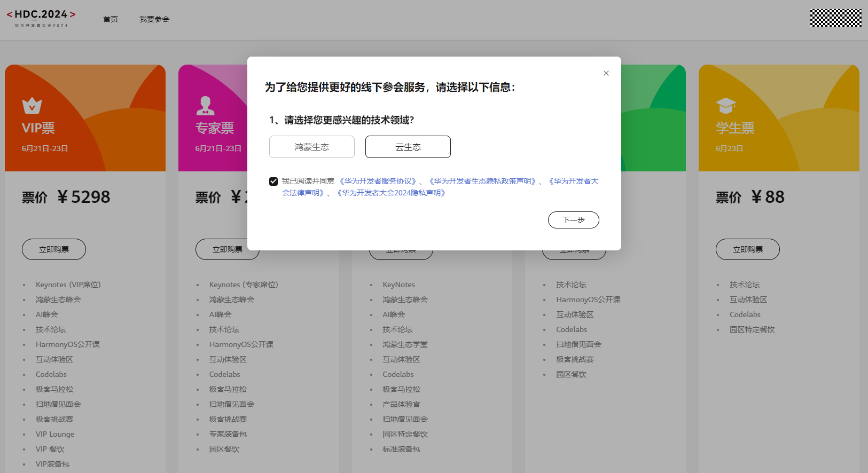The width and height of the screenshot is (868, 473).
Task: Click 园区特定餐饮 in the 学生票 list
Action: 752,329
